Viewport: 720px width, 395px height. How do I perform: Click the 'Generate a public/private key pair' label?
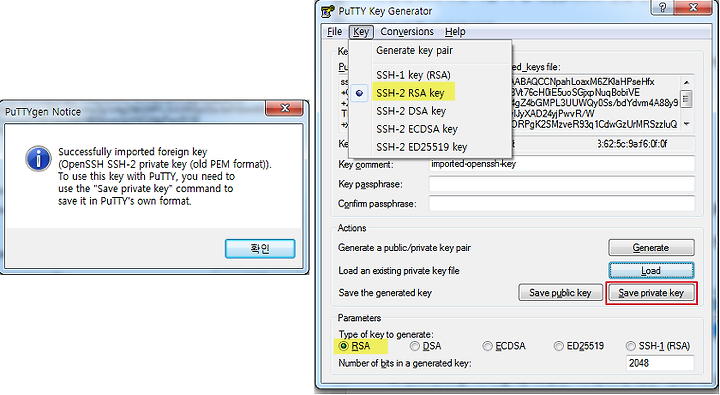[x=404, y=248]
